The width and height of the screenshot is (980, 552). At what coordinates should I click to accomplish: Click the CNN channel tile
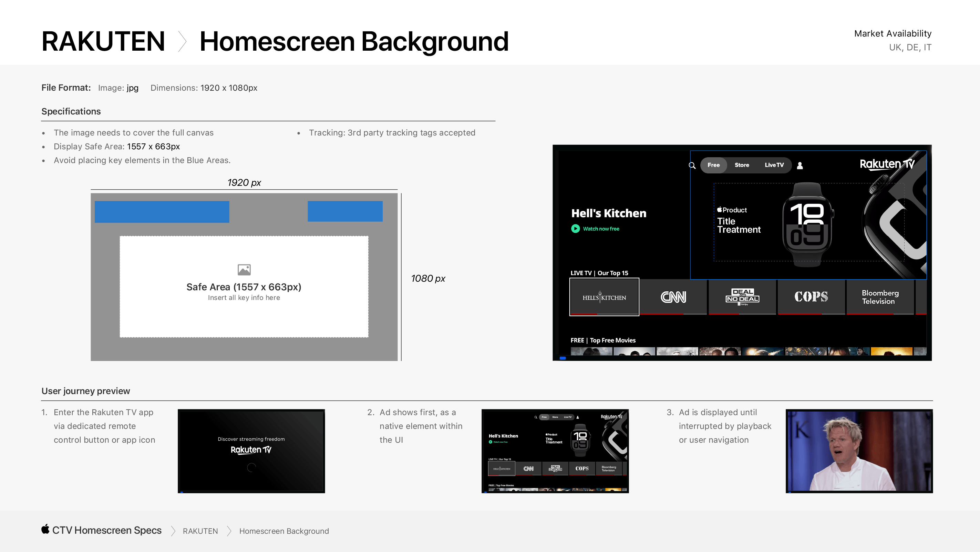(x=673, y=297)
